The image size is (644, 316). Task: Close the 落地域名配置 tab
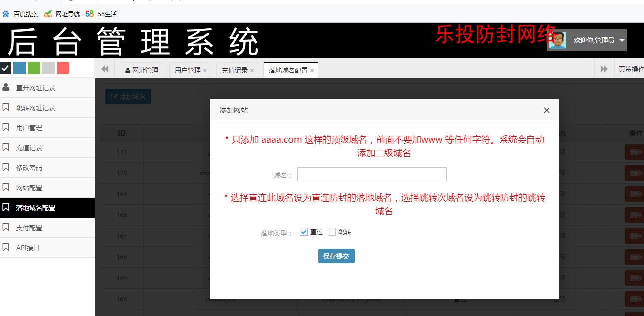pyautogui.click(x=312, y=71)
